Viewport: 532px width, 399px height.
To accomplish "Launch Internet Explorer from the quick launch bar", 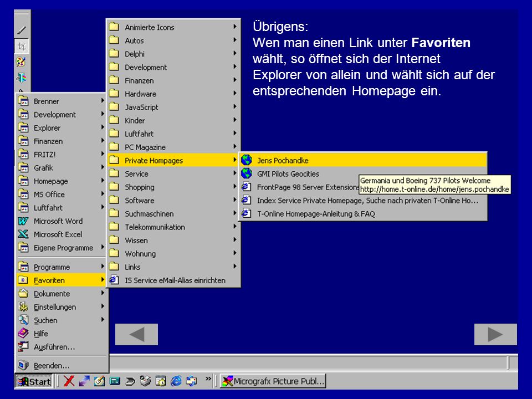I will (176, 381).
